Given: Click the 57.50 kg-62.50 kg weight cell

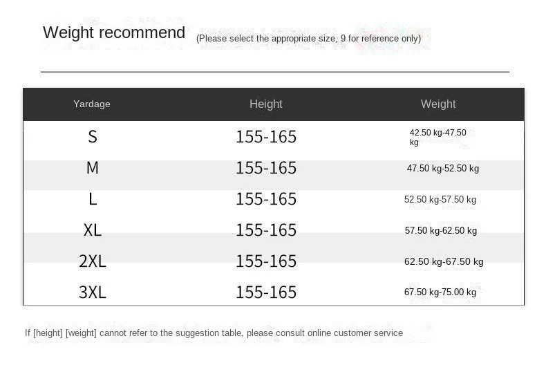Looking at the screenshot, I should point(441,230).
